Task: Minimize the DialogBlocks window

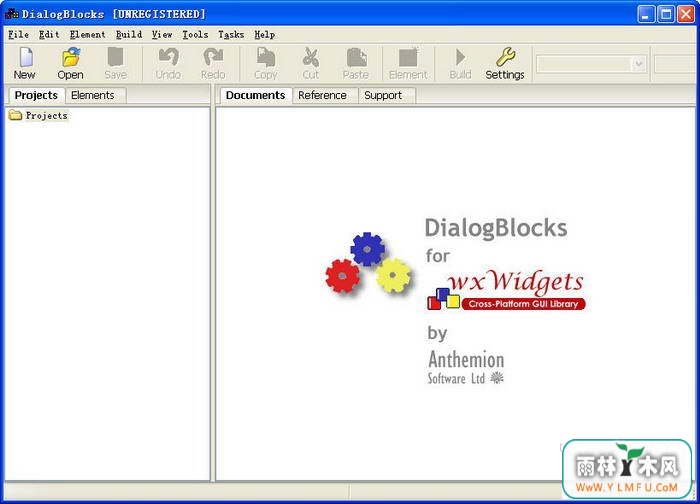Action: coord(645,14)
